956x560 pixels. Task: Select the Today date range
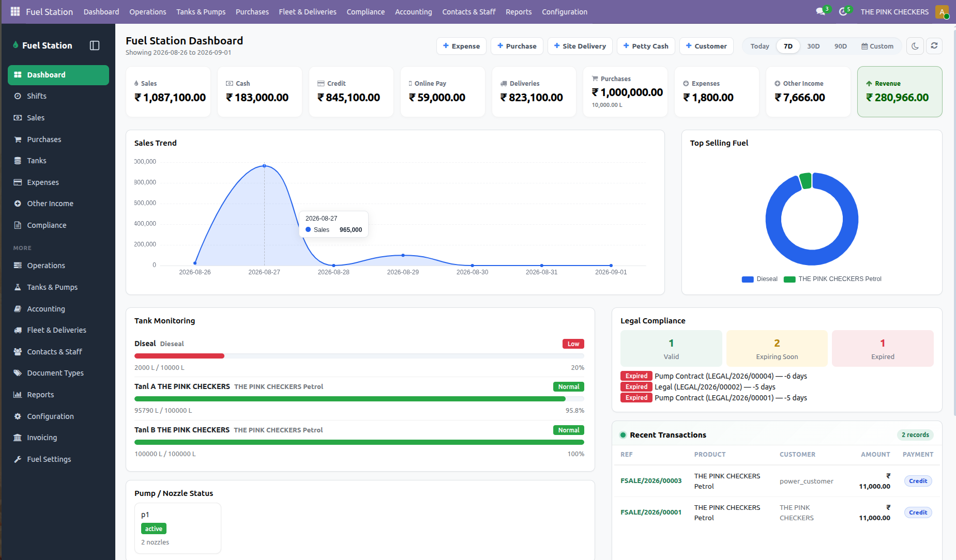pyautogui.click(x=760, y=46)
